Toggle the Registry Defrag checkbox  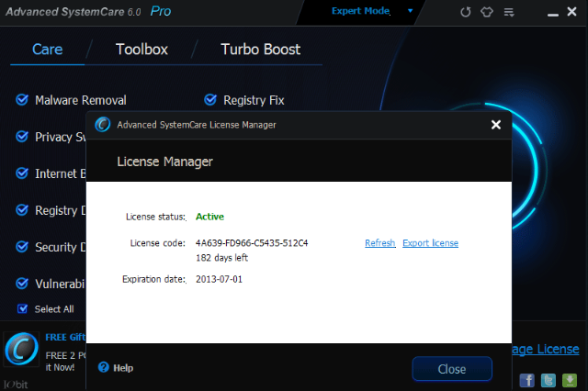tap(22, 210)
